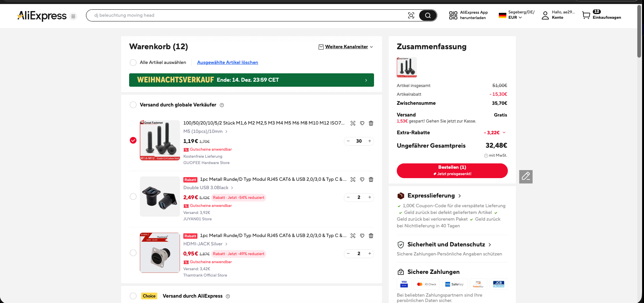This screenshot has width=644, height=303.
Task: Add Double USB 3.0 item to wishlist
Action: (362, 179)
